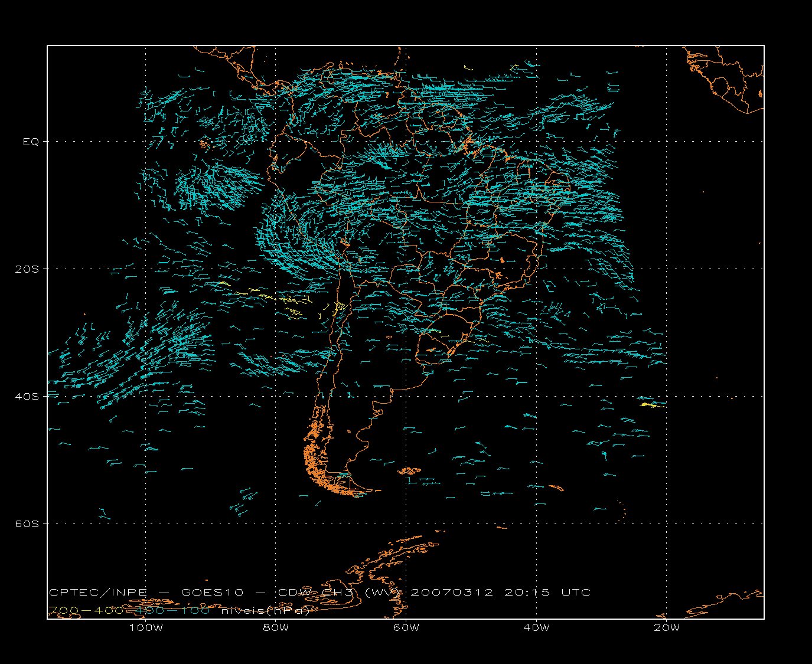This screenshot has height=664, width=812.
Task: Click the EQ latitude label
Action: coord(30,142)
